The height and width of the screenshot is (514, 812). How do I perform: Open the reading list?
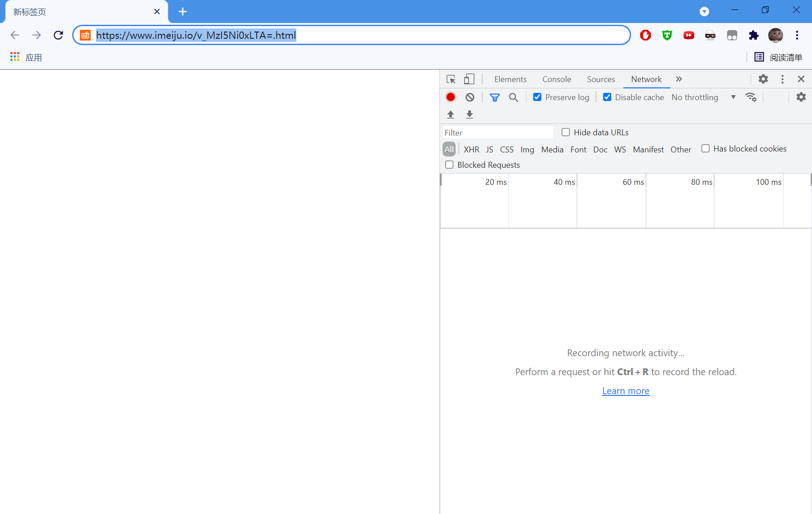pyautogui.click(x=779, y=57)
